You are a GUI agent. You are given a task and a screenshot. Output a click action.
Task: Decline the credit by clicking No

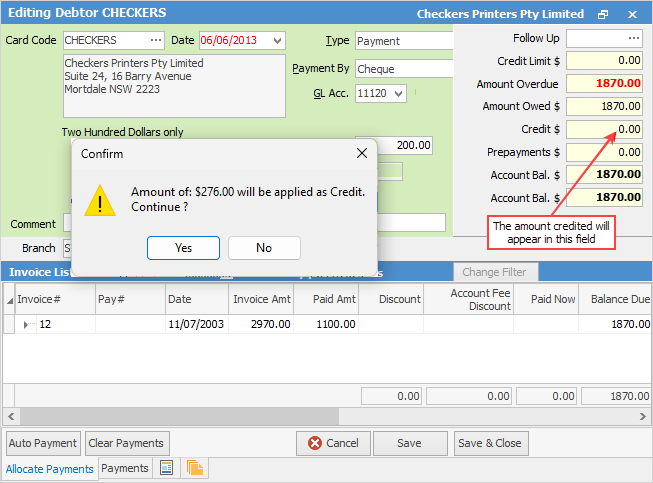tap(264, 248)
